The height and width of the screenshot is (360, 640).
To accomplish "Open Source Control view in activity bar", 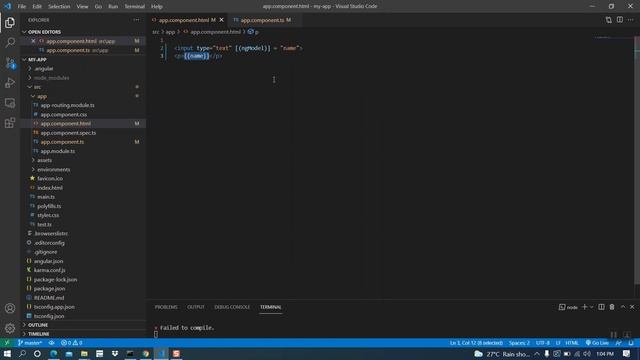I will pyautogui.click(x=10, y=63).
